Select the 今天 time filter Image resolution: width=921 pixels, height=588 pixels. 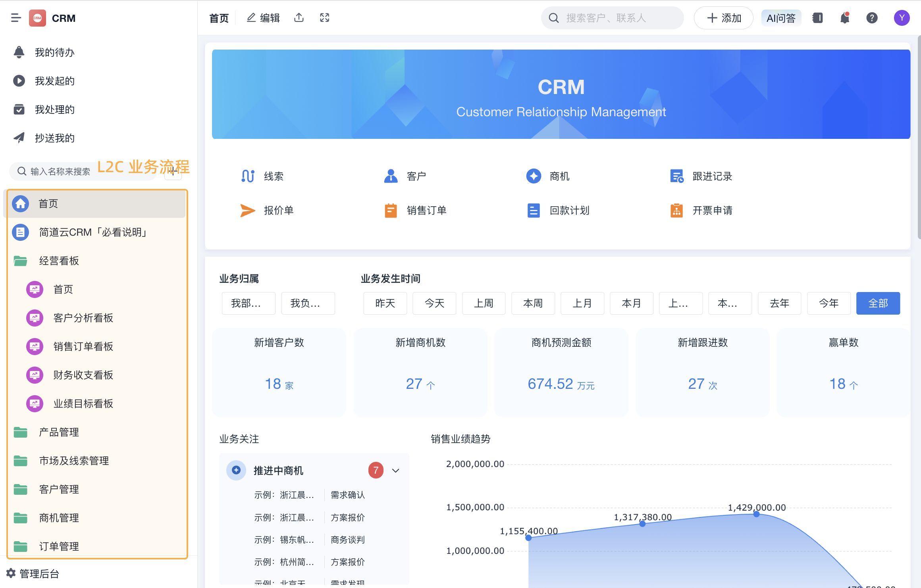click(x=434, y=304)
